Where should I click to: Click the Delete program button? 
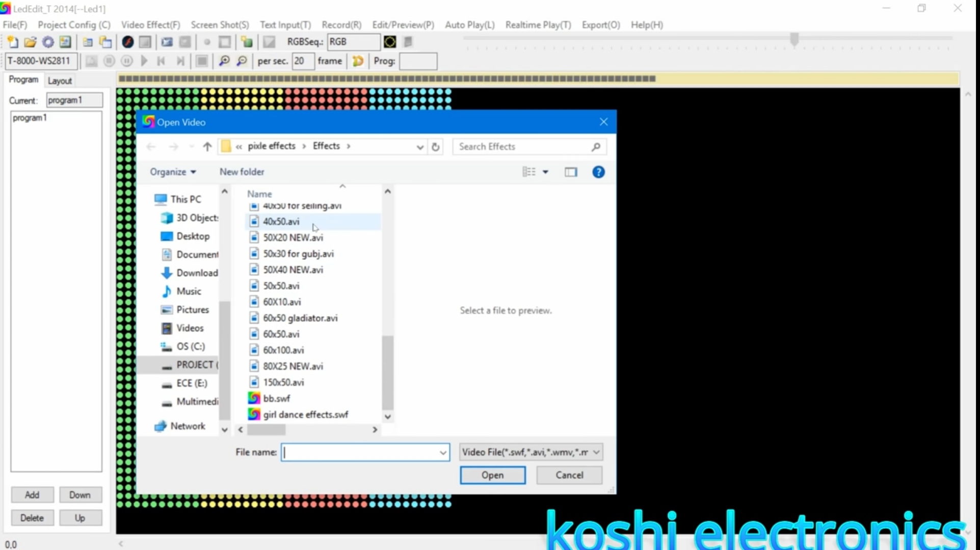coord(32,518)
